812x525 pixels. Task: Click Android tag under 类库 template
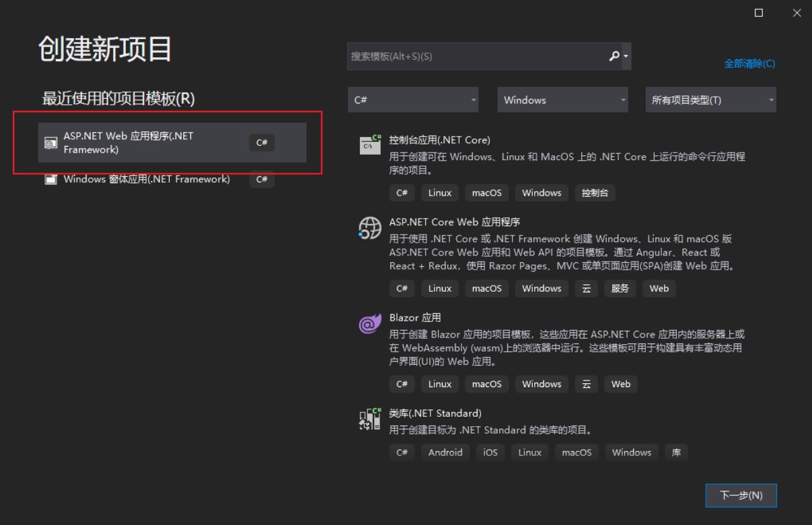(x=445, y=452)
